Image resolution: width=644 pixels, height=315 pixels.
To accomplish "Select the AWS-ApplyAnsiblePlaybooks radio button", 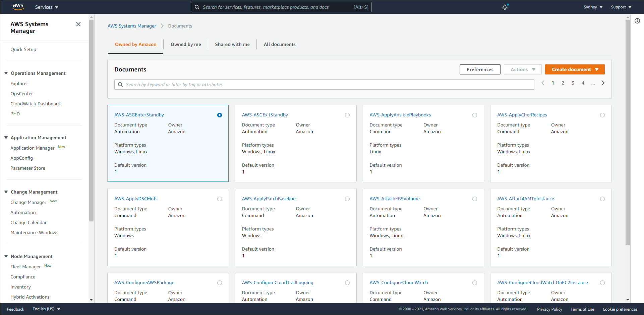I will tap(475, 115).
